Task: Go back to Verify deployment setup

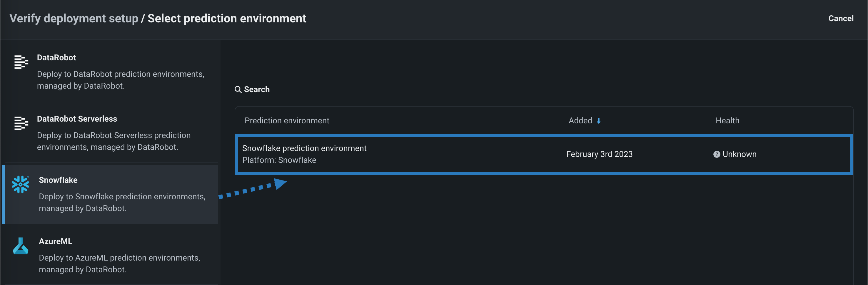Action: [74, 19]
